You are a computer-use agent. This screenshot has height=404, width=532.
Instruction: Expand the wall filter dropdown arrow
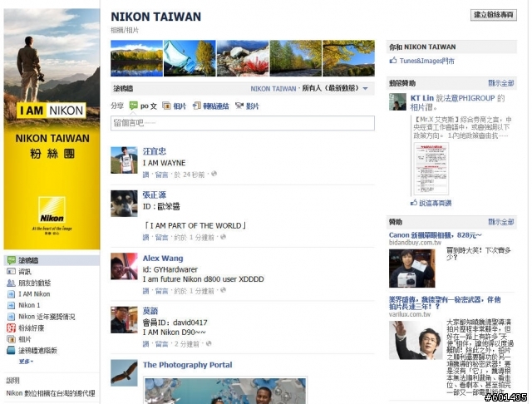coord(366,89)
